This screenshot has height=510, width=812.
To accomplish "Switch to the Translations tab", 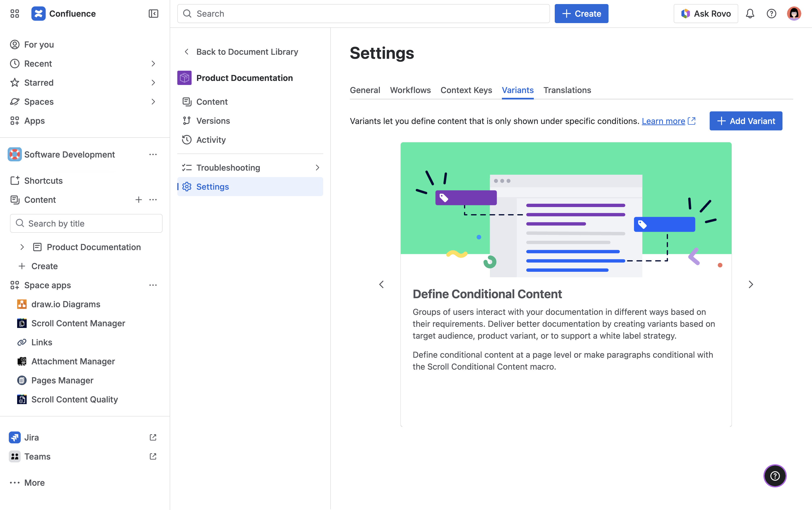I will 567,90.
